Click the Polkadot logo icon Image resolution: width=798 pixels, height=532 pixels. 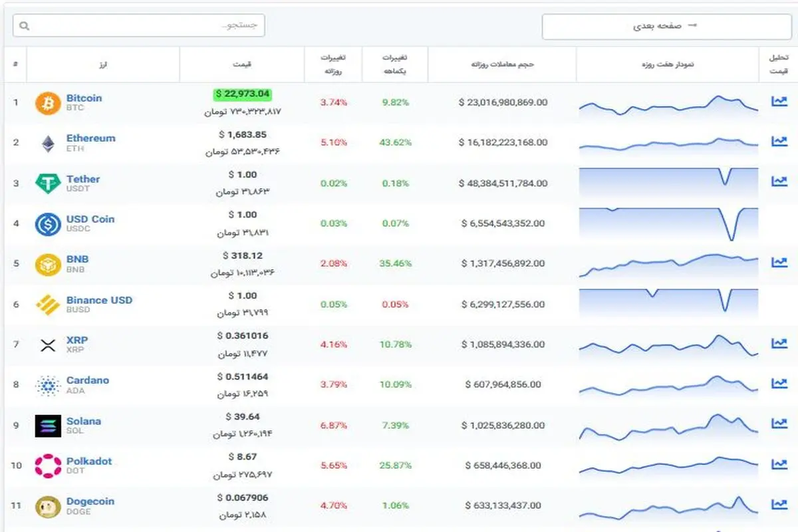(x=48, y=466)
